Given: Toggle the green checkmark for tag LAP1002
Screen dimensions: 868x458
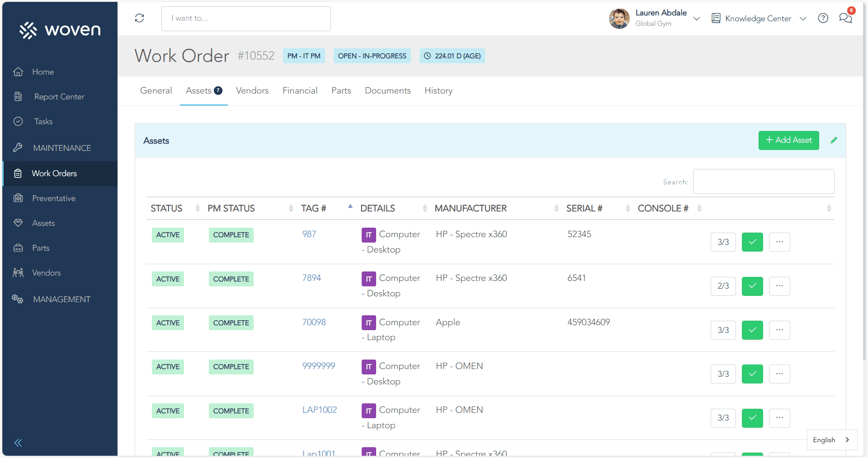Looking at the screenshot, I should pyautogui.click(x=752, y=418).
